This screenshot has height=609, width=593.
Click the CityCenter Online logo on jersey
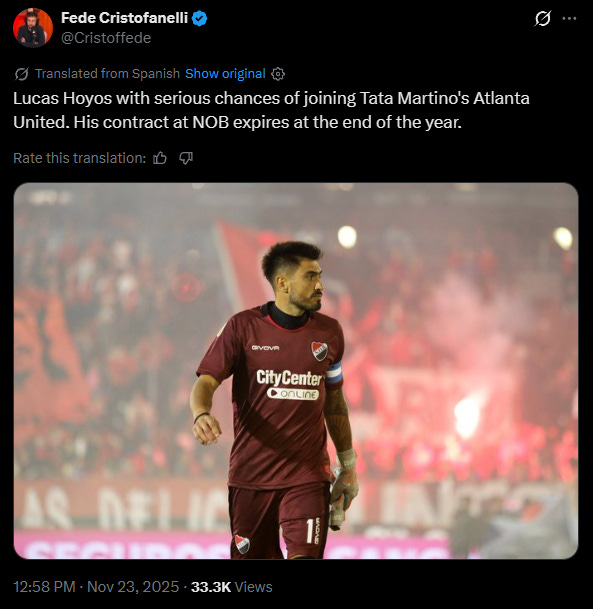click(x=289, y=385)
